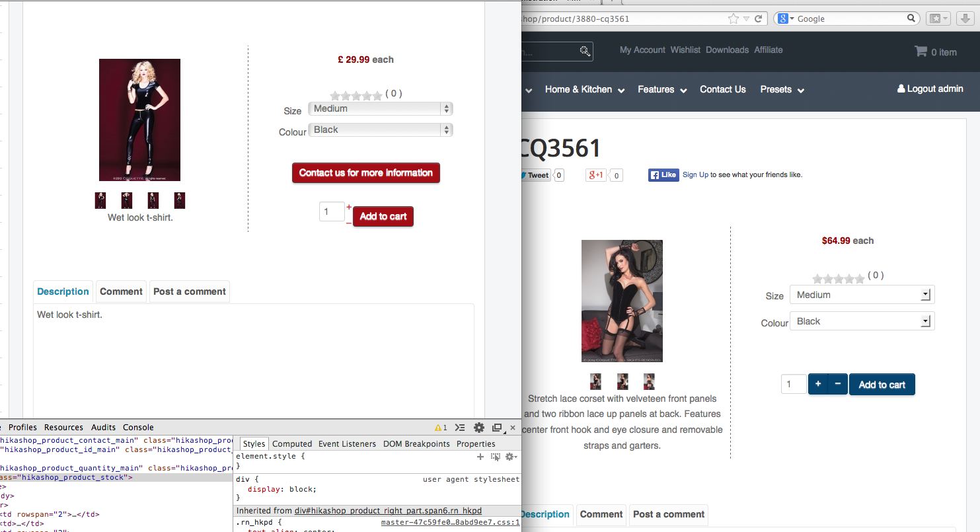Viewport: 980px width, 532px height.
Task: Close the DevTools panel
Action: pos(513,428)
